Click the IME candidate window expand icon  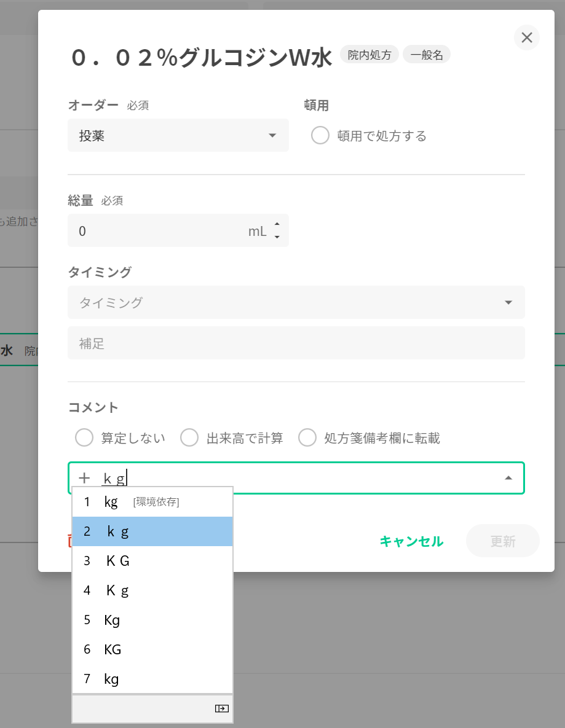pos(221,708)
